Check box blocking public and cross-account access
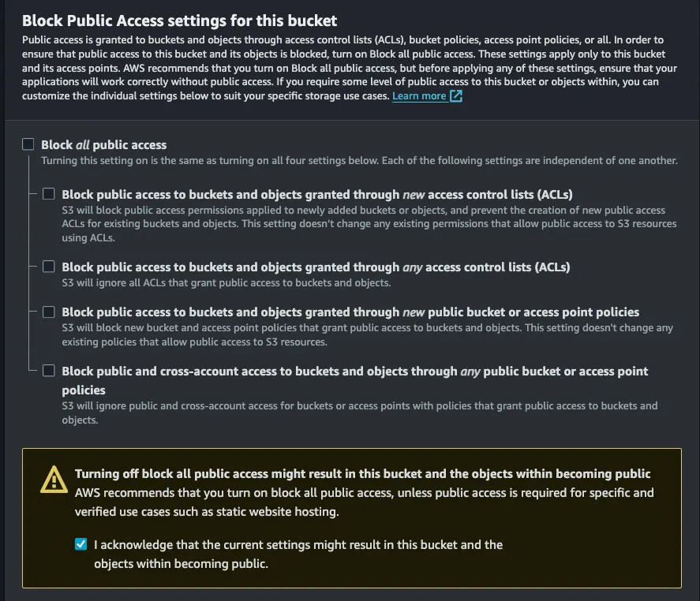The width and height of the screenshot is (700, 601). tap(49, 371)
